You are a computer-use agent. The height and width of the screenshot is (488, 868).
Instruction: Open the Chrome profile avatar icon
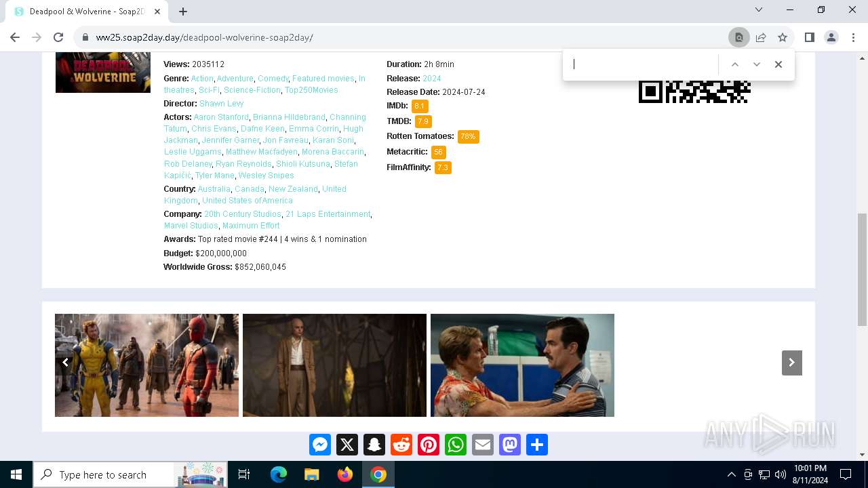click(x=831, y=37)
